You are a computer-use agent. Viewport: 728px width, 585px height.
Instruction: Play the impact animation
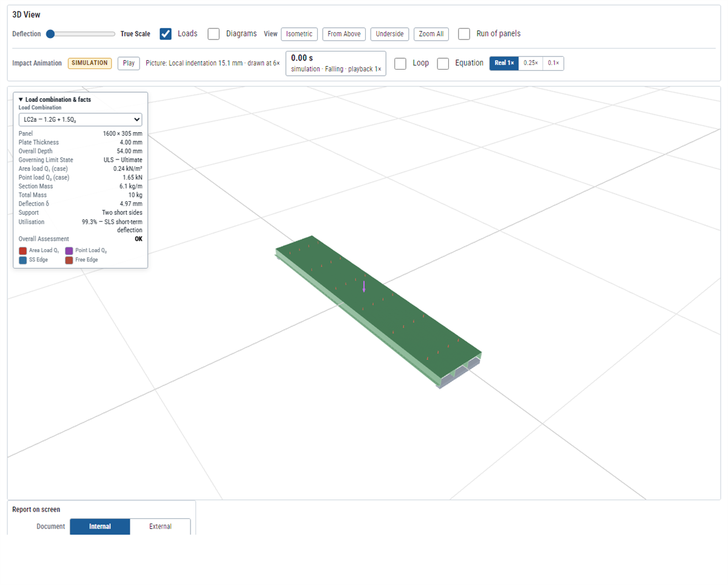(129, 63)
